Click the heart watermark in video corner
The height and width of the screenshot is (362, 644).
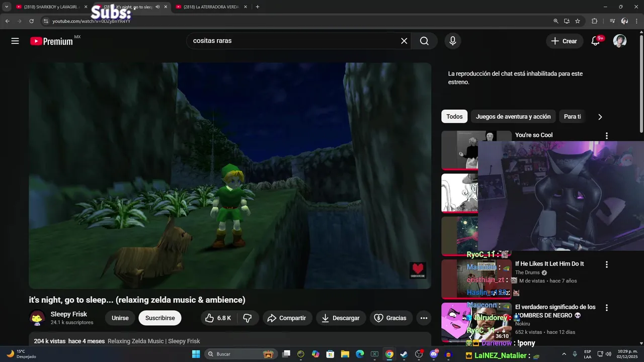point(418,270)
